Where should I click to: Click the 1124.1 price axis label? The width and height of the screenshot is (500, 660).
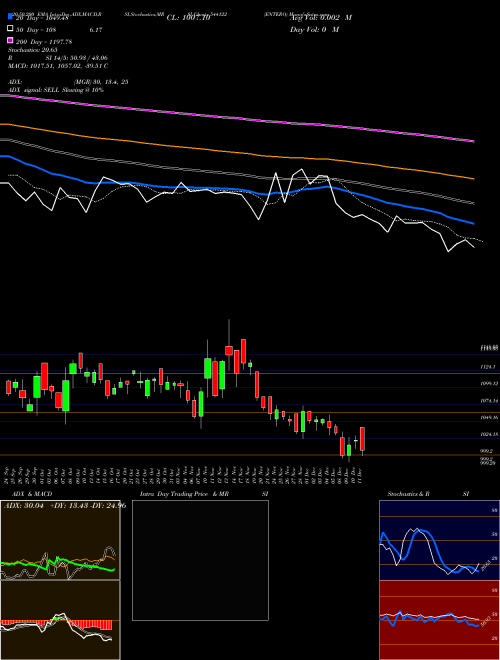click(x=487, y=367)
